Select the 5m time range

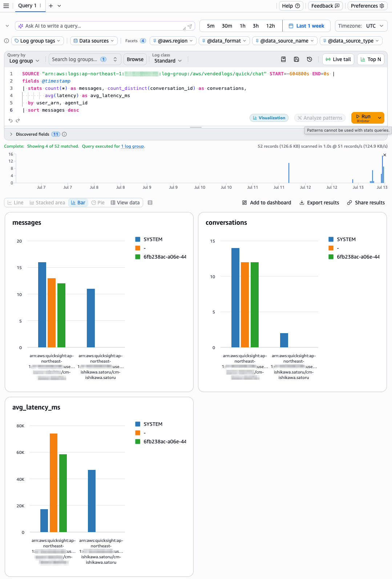coord(211,26)
